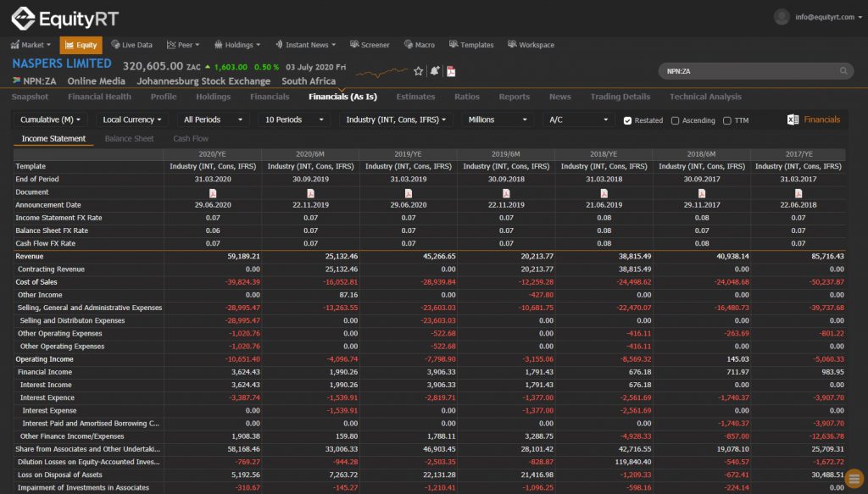Open the Reports tab
This screenshot has height=494, width=868.
tap(515, 97)
